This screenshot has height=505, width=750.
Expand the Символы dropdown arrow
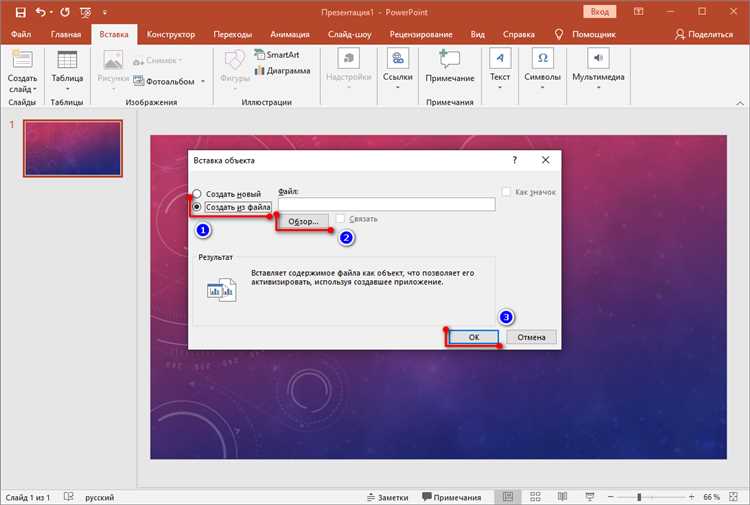542,88
